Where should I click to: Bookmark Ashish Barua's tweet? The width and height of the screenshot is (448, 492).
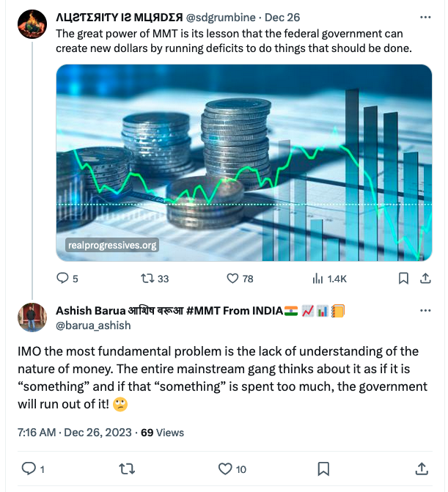(x=323, y=468)
